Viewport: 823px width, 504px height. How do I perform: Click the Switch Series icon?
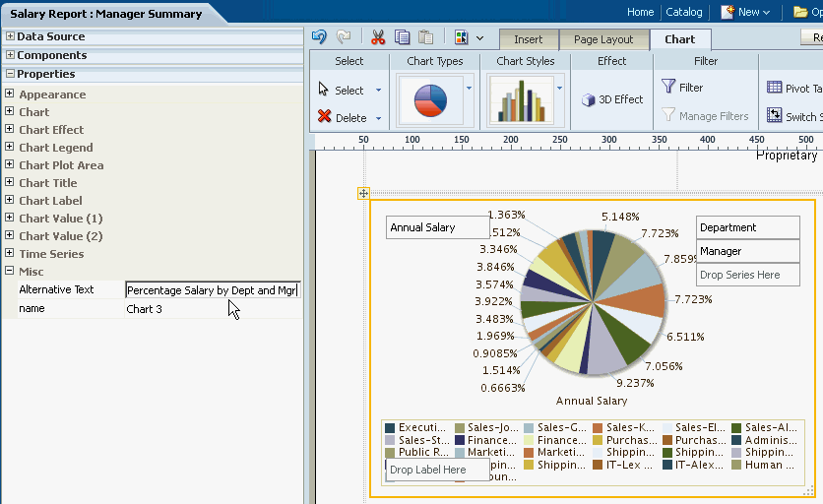point(774,115)
